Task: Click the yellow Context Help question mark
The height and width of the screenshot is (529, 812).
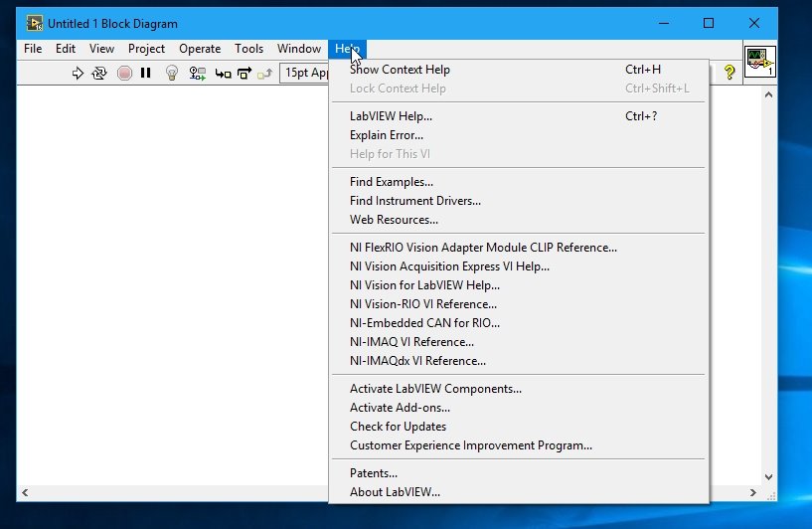Action: tap(730, 72)
